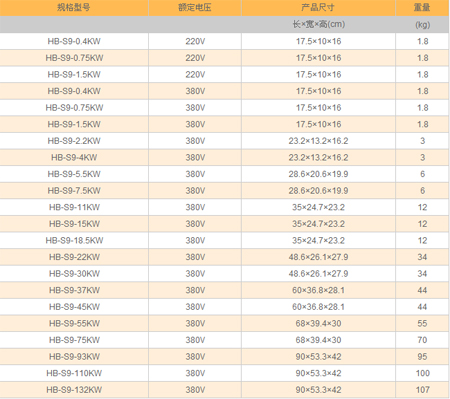The width and height of the screenshot is (450, 399).
Task: Click the HB-S9-11KW model cell
Action: [74, 207]
